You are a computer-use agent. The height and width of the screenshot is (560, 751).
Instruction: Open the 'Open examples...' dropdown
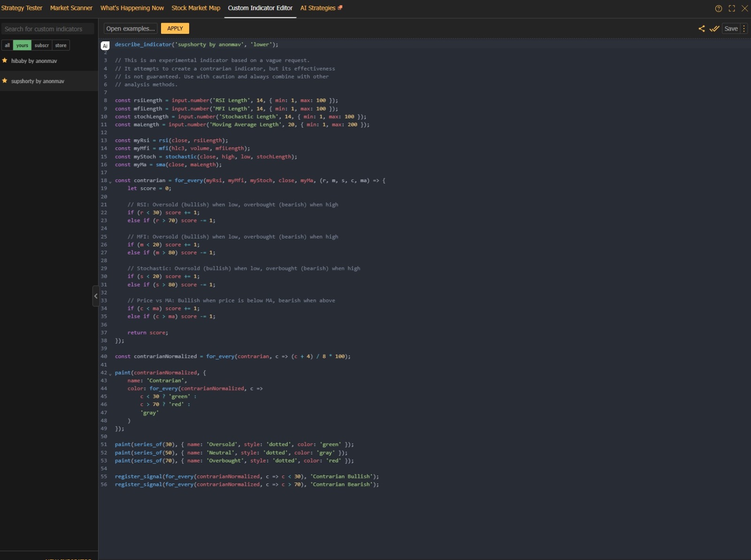(130, 29)
